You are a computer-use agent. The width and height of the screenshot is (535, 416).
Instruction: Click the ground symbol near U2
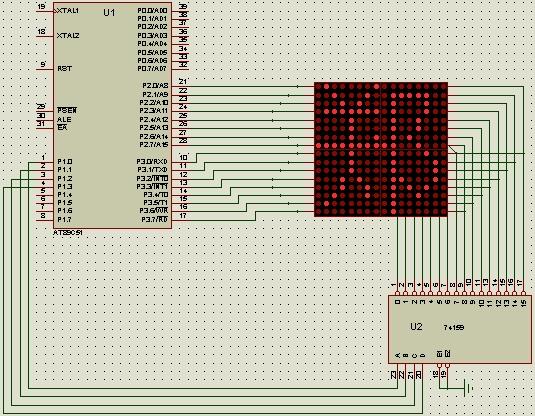point(469,388)
